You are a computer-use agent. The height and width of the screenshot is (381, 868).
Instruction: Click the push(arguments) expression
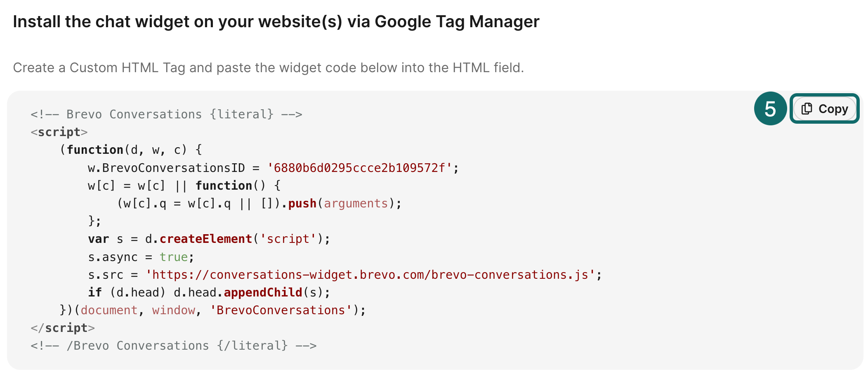click(x=344, y=203)
